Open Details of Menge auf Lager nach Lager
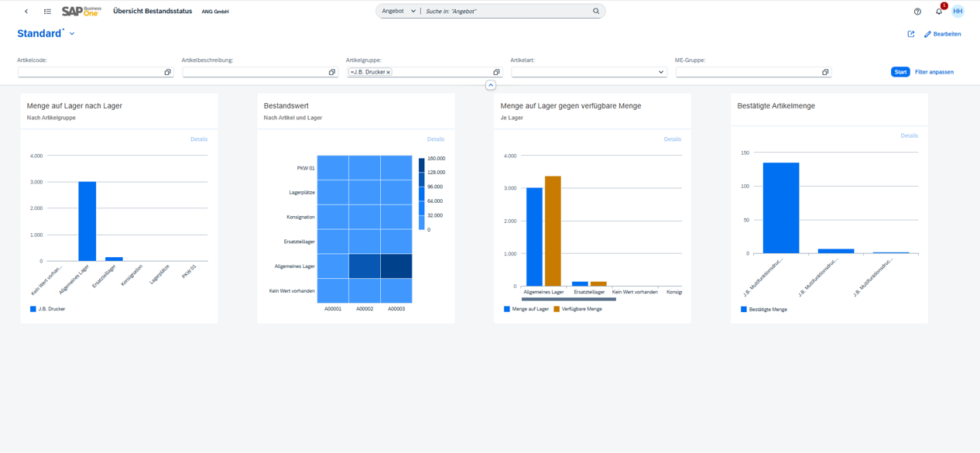Screen dimensions: 980x453 [199, 139]
